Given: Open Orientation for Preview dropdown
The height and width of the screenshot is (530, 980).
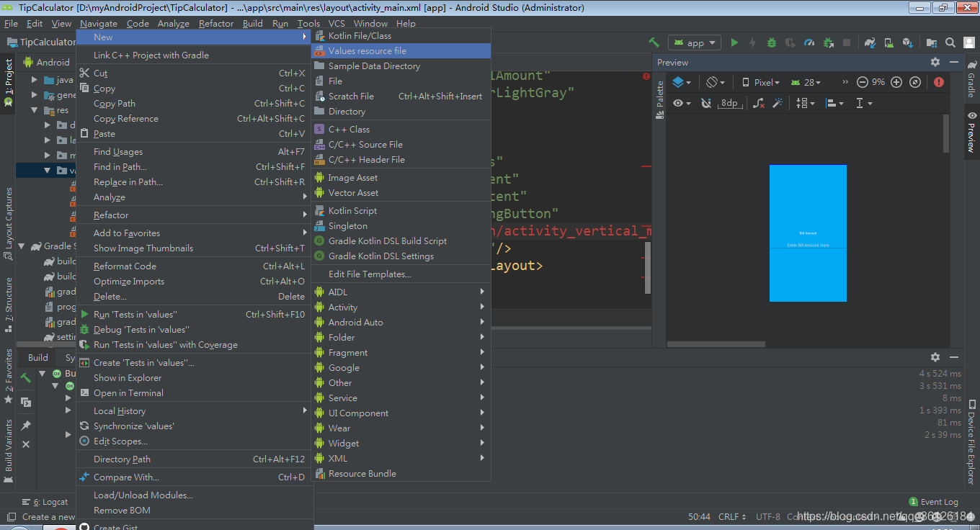Looking at the screenshot, I should click(x=716, y=82).
